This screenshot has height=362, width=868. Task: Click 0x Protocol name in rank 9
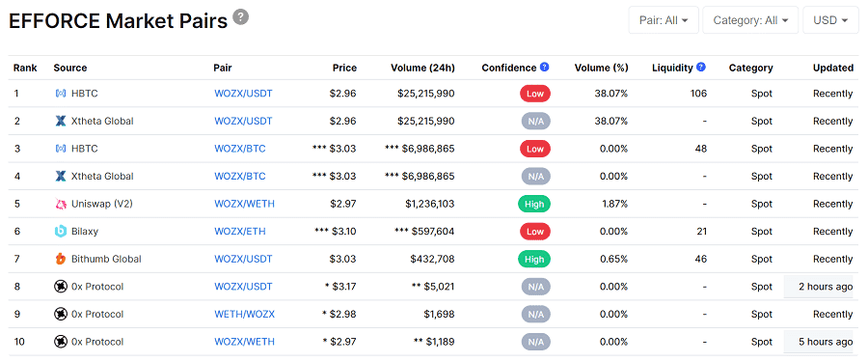[x=97, y=315]
